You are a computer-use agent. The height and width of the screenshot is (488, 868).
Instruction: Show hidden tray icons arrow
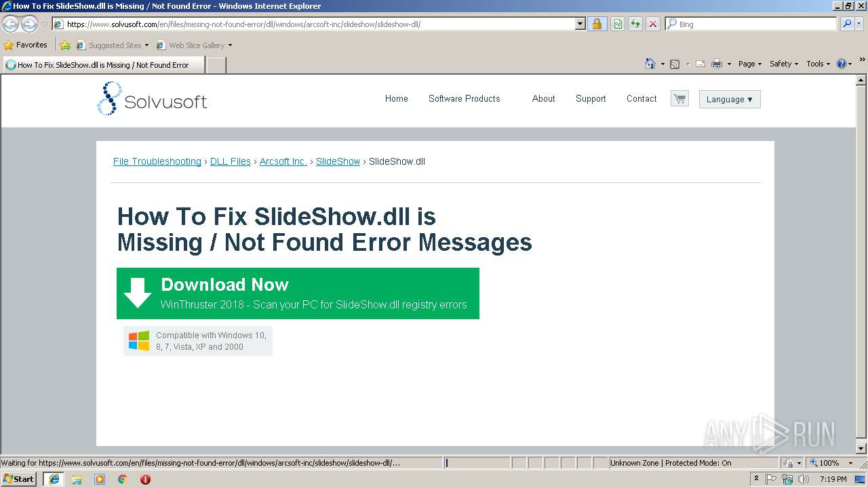coord(756,479)
